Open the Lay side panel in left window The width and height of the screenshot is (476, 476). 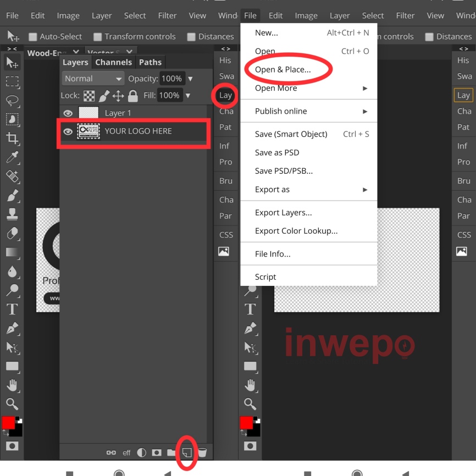click(225, 95)
